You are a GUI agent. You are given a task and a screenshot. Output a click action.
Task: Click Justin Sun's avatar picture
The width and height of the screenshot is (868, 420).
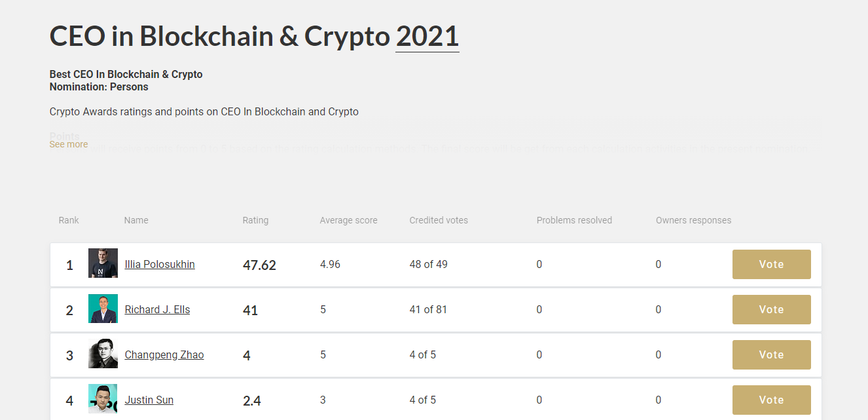pos(103,399)
